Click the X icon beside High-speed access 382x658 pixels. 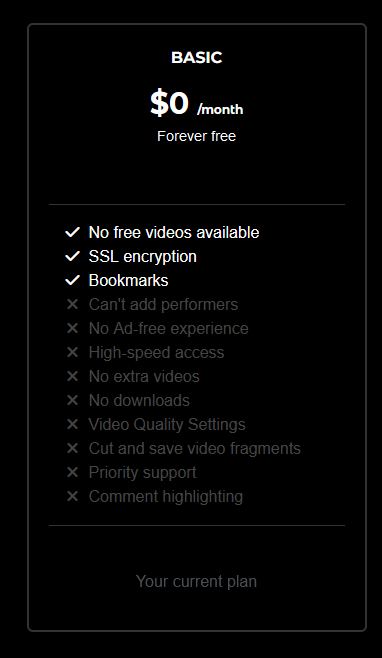(x=73, y=352)
